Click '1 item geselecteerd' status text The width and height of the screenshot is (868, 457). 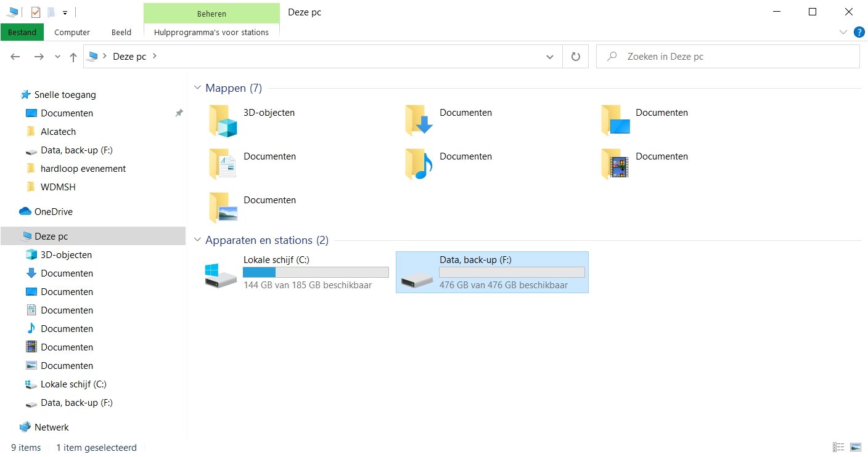coord(96,448)
